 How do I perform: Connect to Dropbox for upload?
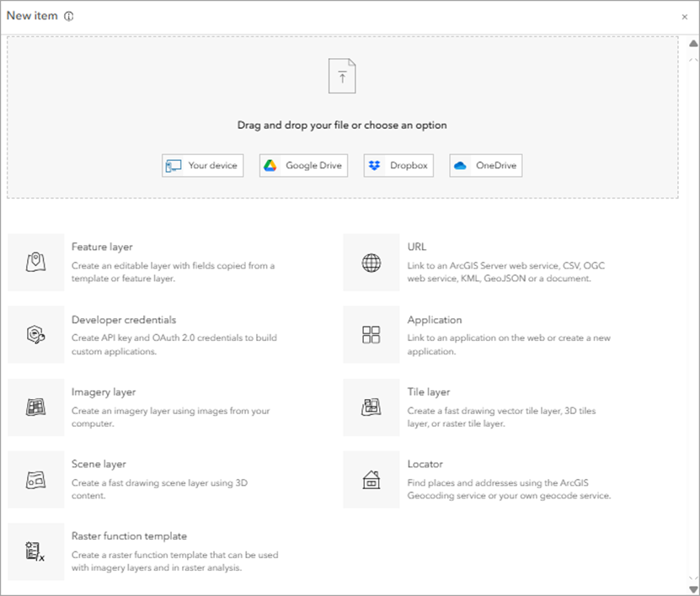(x=398, y=165)
